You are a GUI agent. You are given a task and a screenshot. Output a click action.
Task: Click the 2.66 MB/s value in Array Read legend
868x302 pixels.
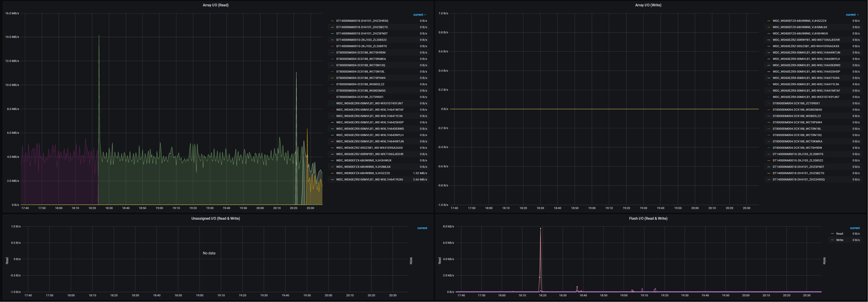pos(420,179)
